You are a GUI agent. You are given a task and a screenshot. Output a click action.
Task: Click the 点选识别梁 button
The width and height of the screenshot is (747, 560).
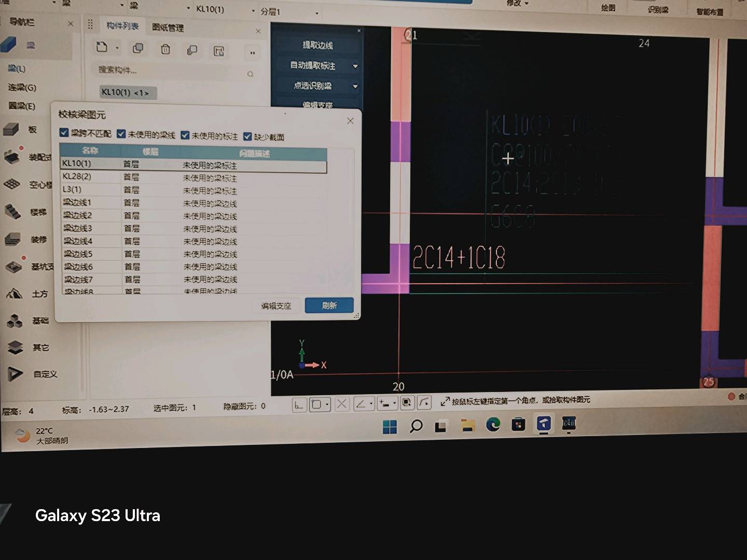click(x=313, y=86)
